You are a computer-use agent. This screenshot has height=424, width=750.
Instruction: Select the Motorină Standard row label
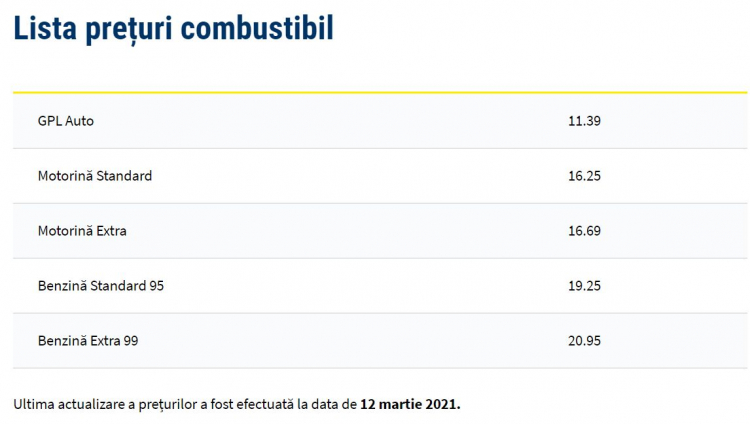click(95, 176)
